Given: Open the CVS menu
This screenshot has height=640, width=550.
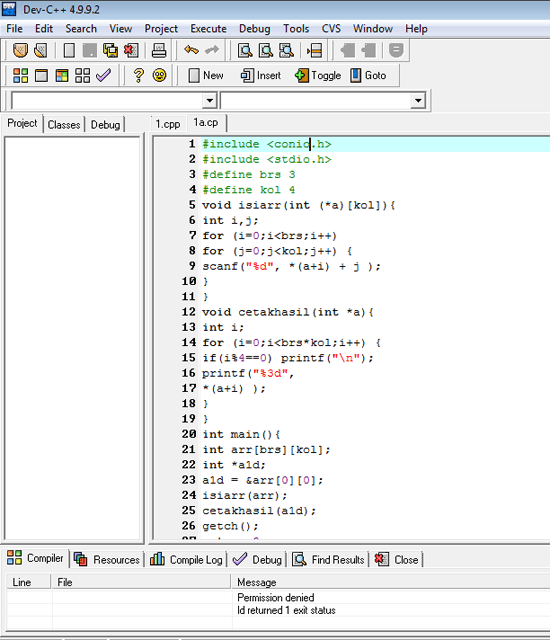Looking at the screenshot, I should click(x=331, y=29).
